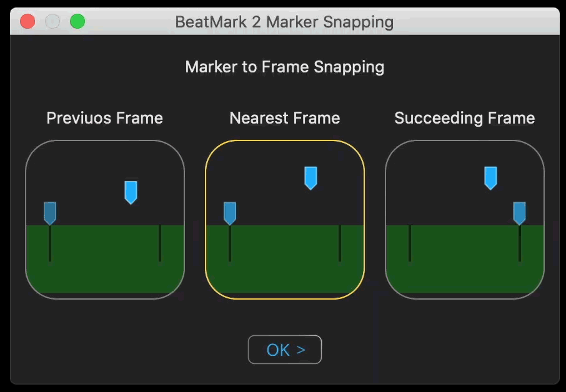Screen dimensions: 566x392
Task: Click the bright blue marker in Previuos Frame tile
Action: (131, 193)
